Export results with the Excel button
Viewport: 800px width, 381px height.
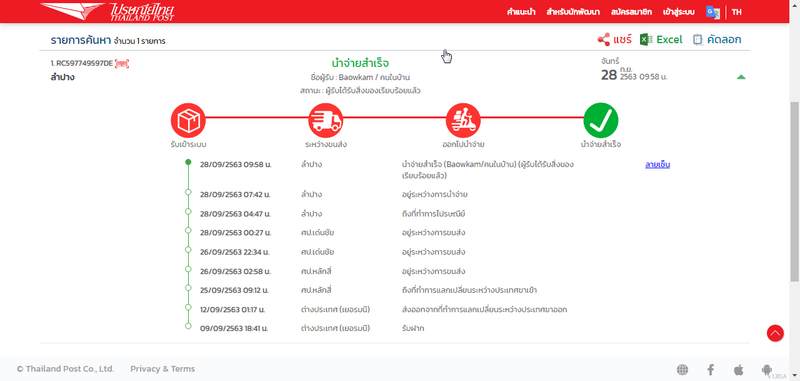(x=661, y=39)
